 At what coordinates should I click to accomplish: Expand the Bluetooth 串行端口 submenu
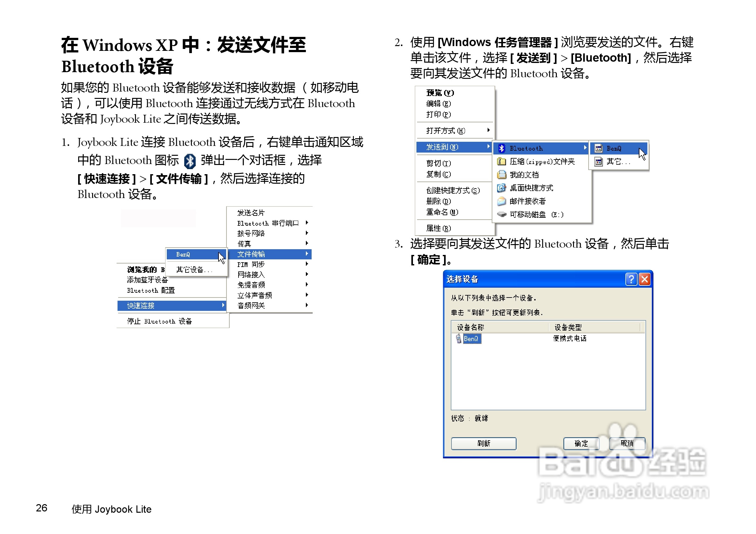pos(307,223)
